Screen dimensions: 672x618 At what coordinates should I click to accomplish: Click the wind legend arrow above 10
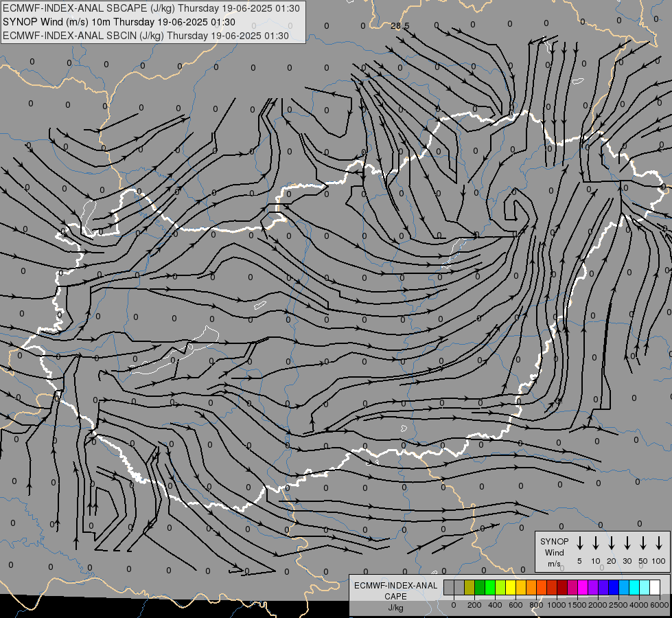(x=596, y=542)
